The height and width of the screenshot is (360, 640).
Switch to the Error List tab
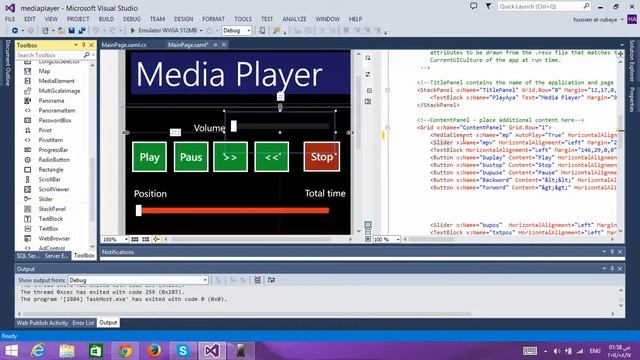(83, 323)
